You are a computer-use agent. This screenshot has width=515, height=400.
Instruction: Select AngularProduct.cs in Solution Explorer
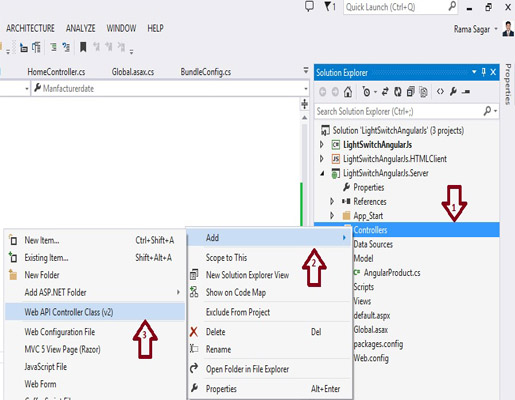coord(392,273)
